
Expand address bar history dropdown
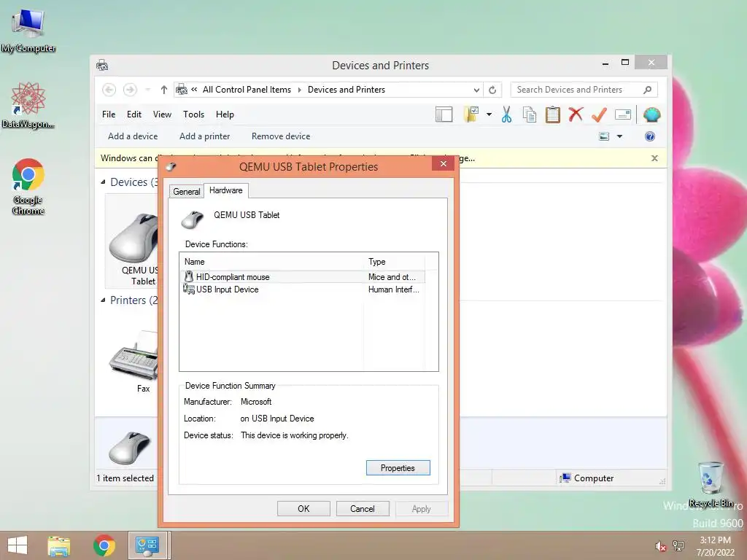476,90
